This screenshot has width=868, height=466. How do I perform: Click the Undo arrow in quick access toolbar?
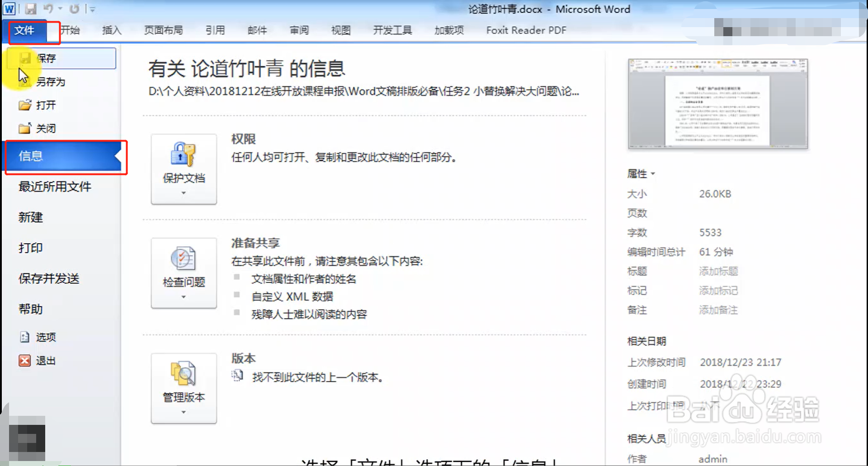pyautogui.click(x=48, y=8)
